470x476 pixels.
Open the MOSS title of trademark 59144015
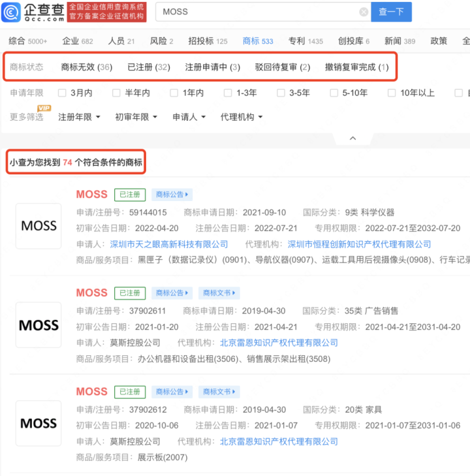tap(91, 195)
